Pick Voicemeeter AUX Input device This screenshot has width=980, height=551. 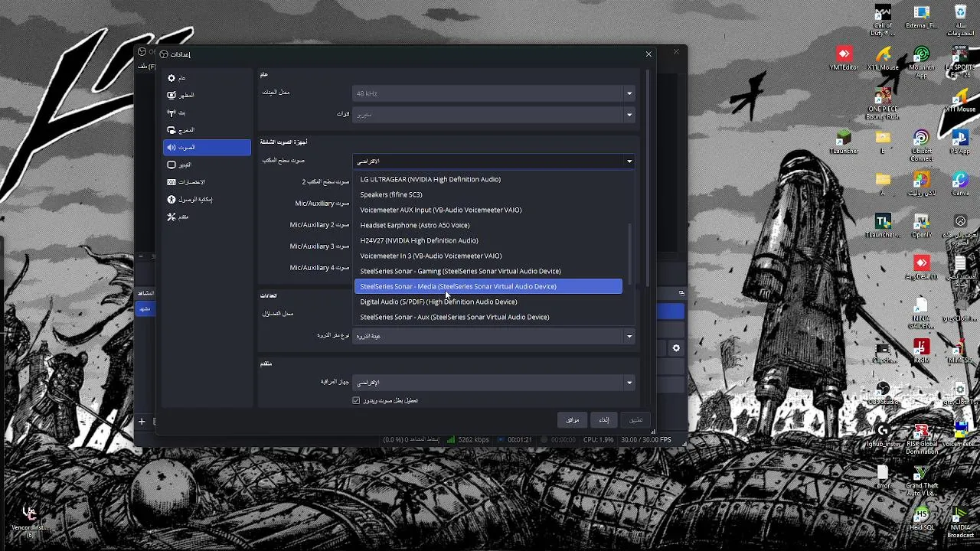(488, 210)
